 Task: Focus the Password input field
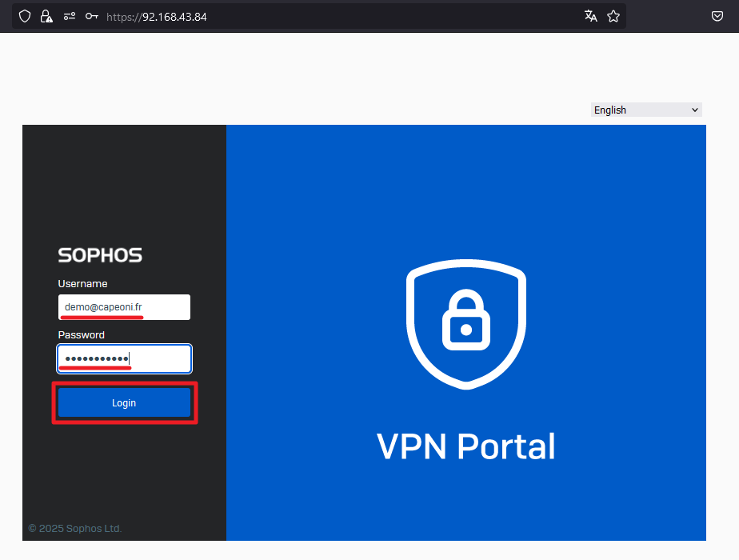[125, 358]
